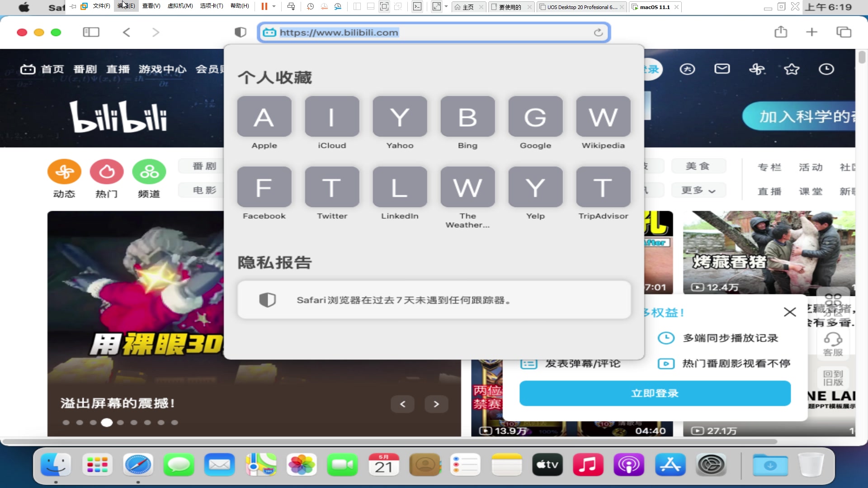Open The Weather Channel favorite tile

[x=467, y=187]
